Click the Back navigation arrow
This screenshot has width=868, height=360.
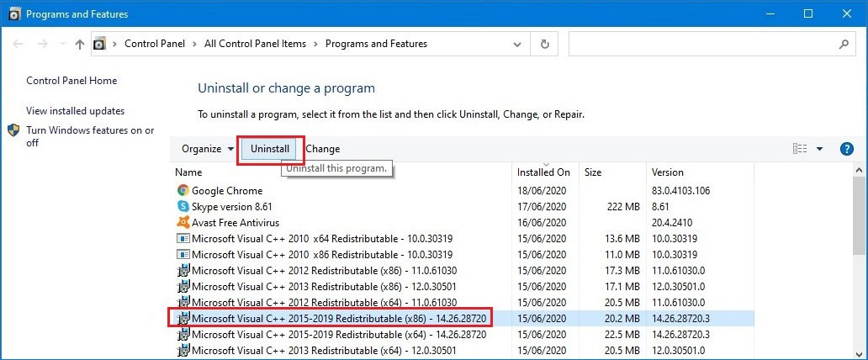(x=18, y=44)
